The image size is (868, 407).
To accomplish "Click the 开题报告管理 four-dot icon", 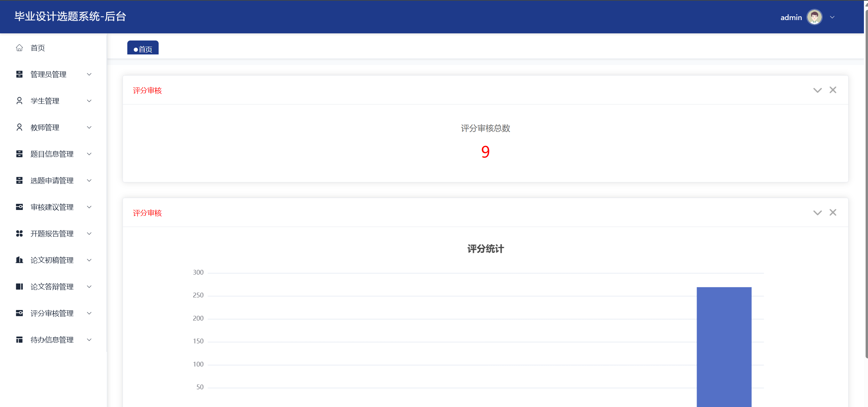I will pos(19,234).
